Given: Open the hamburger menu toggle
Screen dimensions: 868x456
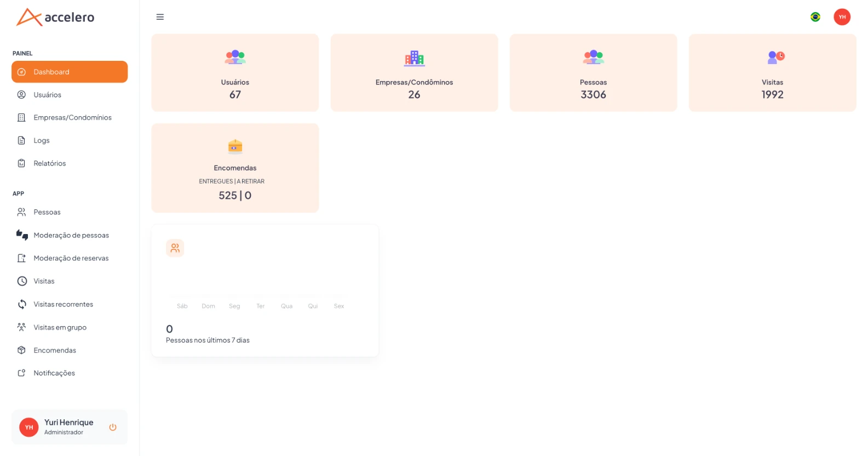Looking at the screenshot, I should (x=160, y=17).
